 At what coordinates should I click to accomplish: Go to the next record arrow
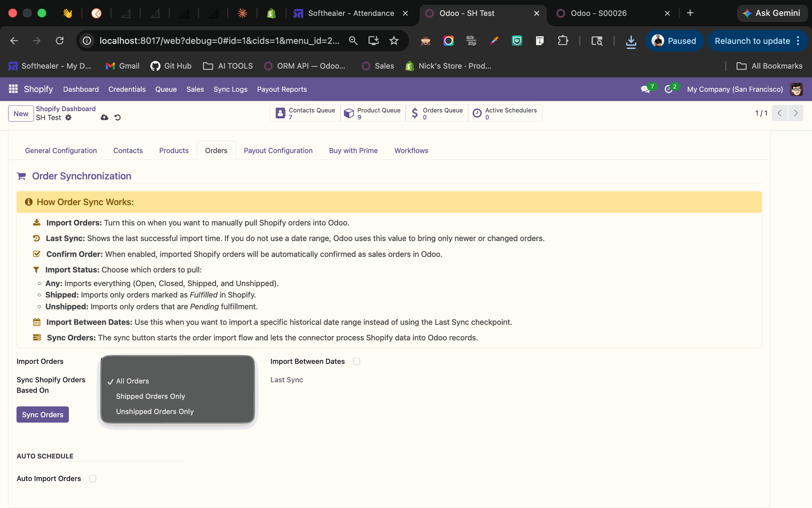coord(796,113)
